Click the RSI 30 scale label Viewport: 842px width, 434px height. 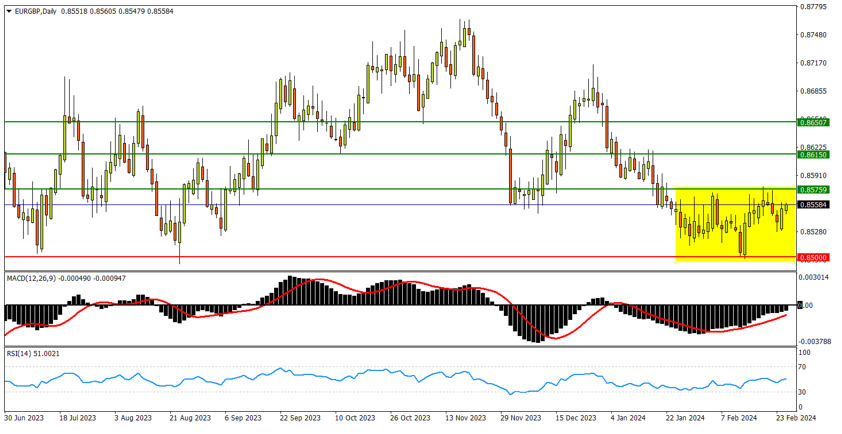coord(804,391)
